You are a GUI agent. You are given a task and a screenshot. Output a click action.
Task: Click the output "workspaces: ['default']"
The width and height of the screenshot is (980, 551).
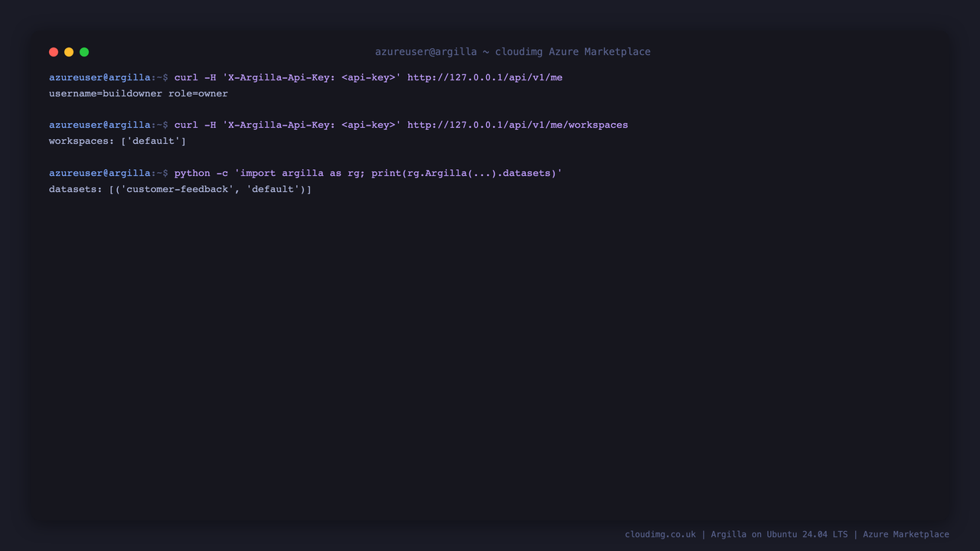[117, 141]
